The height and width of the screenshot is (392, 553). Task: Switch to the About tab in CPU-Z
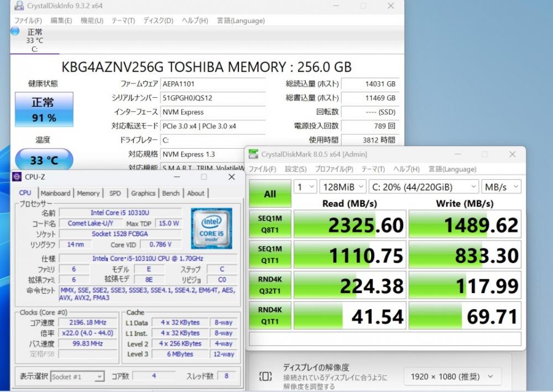pyautogui.click(x=196, y=193)
